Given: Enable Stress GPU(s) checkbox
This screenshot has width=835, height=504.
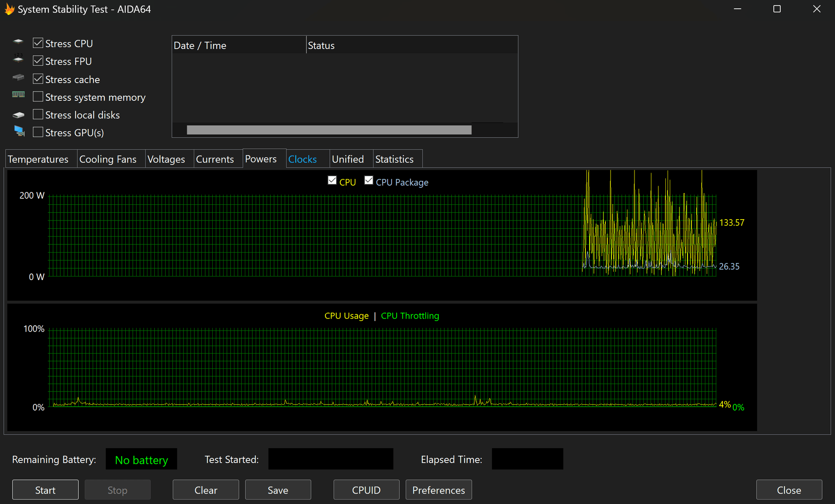Looking at the screenshot, I should click(x=38, y=132).
